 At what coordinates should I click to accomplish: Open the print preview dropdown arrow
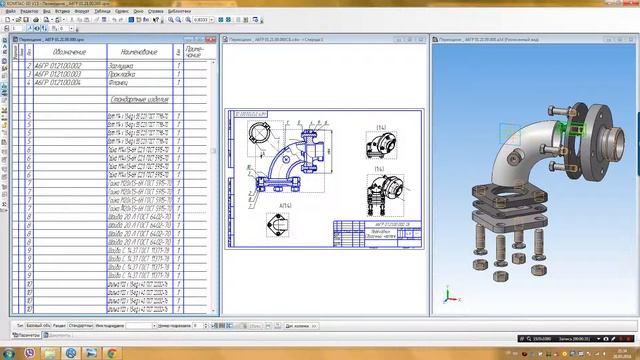(x=52, y=20)
